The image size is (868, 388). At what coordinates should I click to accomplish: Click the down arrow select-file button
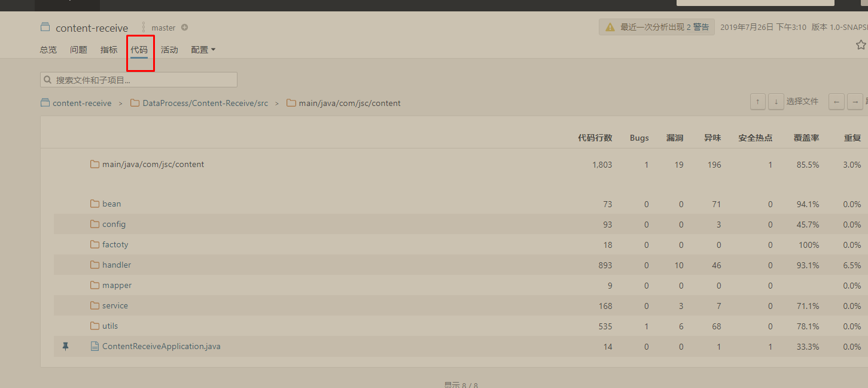coord(776,102)
